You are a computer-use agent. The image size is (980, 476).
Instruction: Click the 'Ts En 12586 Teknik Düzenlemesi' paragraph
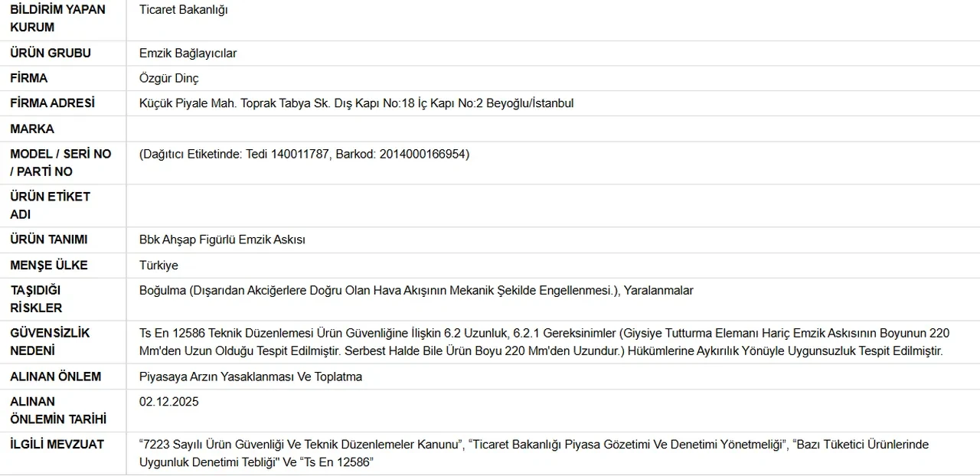[x=544, y=341]
